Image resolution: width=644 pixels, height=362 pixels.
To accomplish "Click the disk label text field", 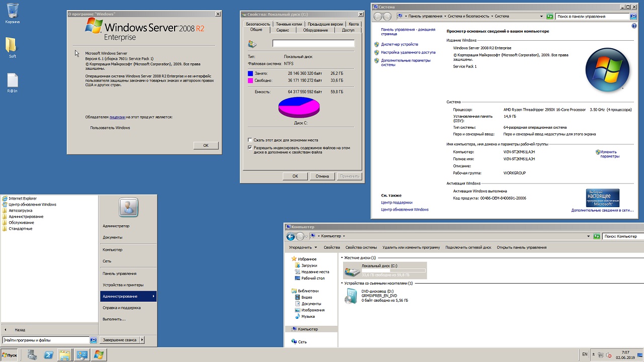I will pos(313,44).
